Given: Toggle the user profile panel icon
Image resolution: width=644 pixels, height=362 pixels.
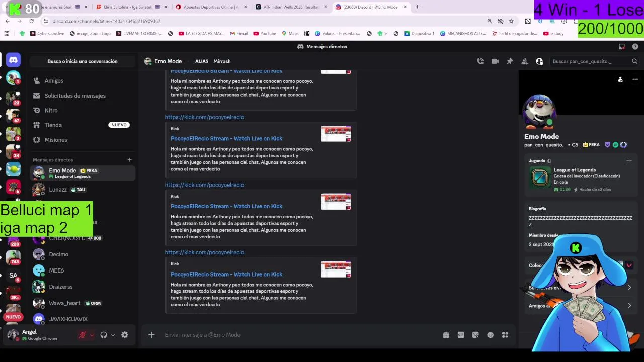Looking at the screenshot, I should point(539,61).
